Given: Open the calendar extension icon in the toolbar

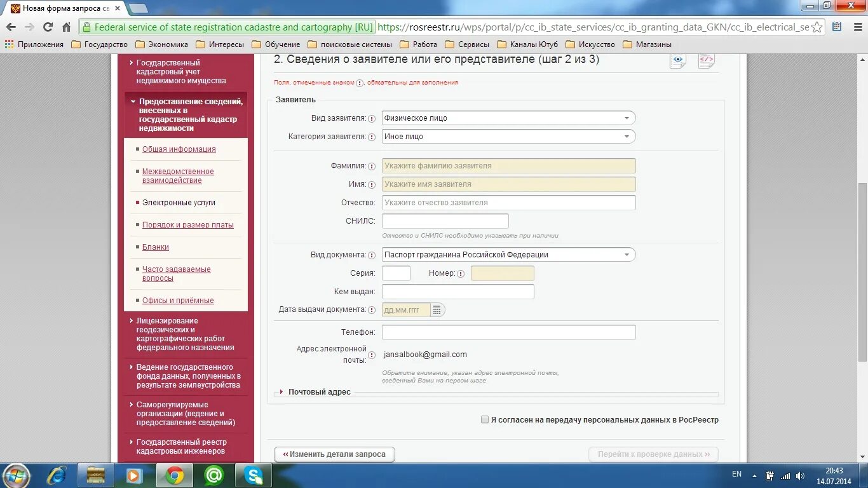Looking at the screenshot, I should coord(837,27).
